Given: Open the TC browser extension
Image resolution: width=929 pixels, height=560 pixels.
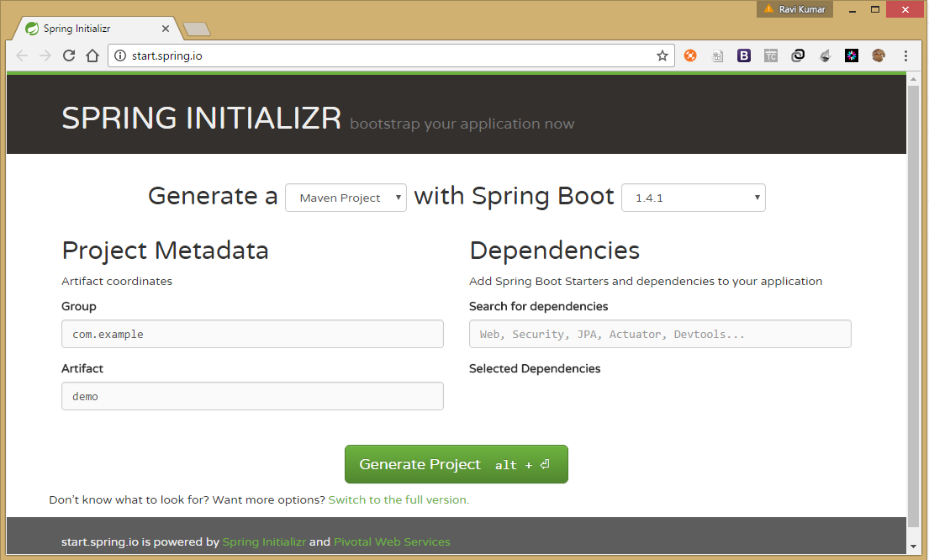Looking at the screenshot, I should point(771,55).
